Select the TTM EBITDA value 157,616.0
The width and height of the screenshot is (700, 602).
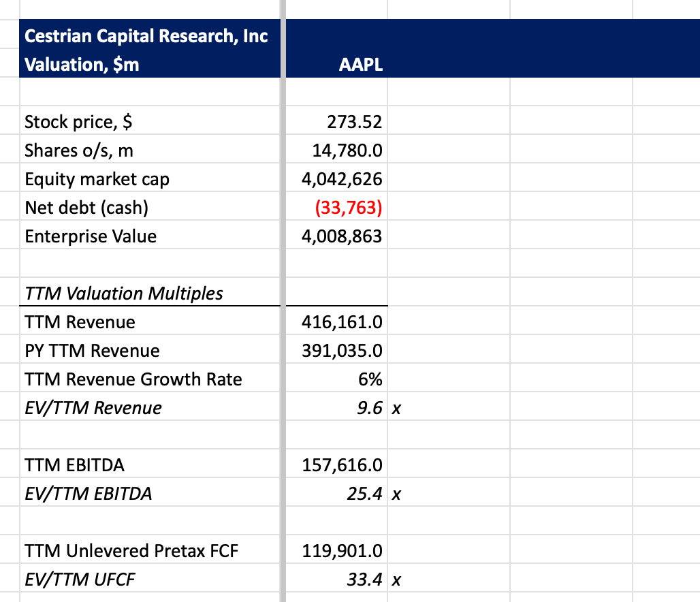pos(342,465)
